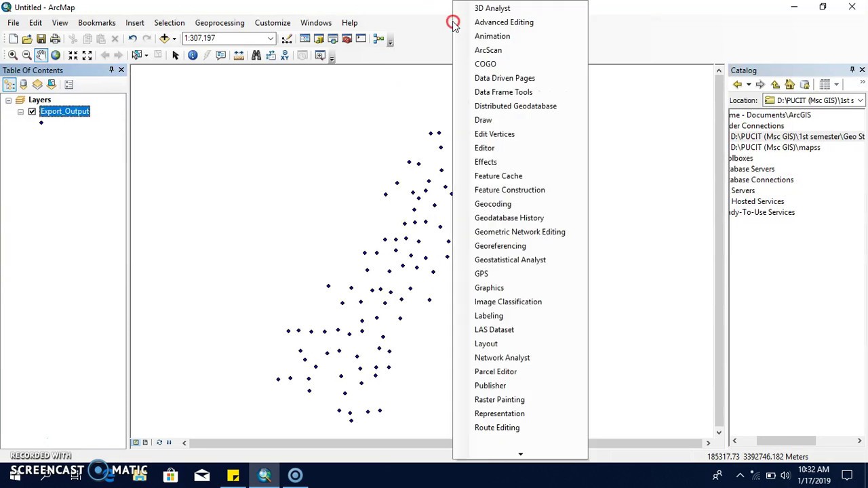Toggle auto-hide on the Catalog panel
868x488 pixels.
(x=852, y=70)
